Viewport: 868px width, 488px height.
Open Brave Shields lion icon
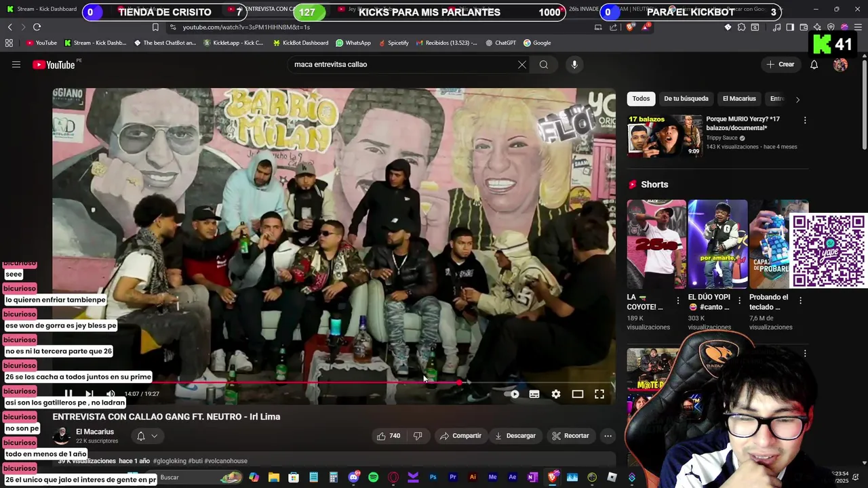629,27
